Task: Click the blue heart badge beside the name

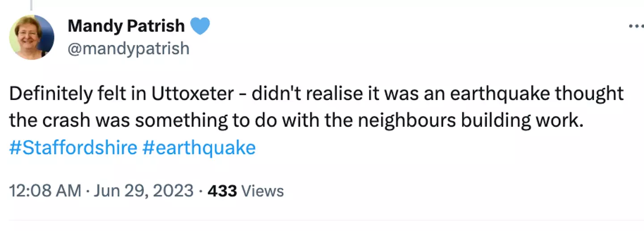Action: (x=200, y=26)
